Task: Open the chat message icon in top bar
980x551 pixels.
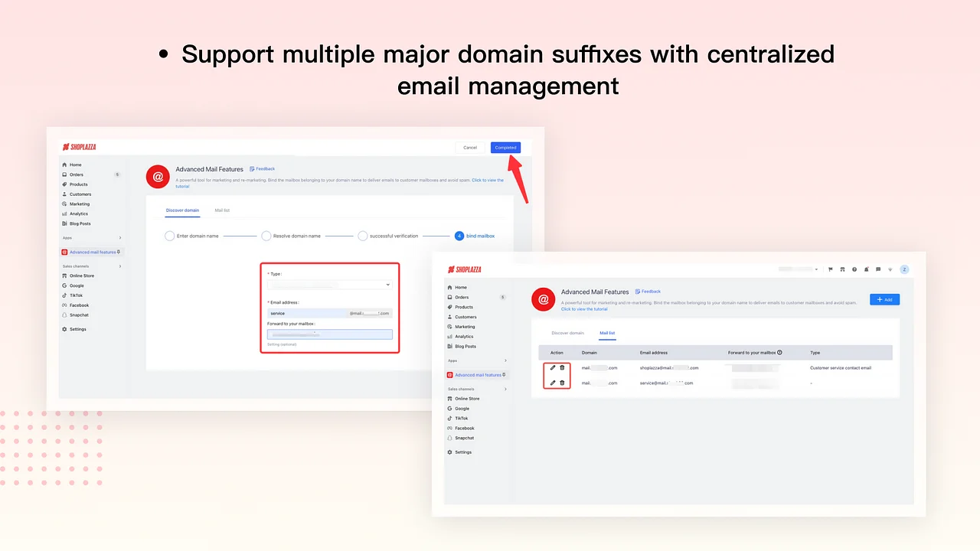Action: coord(878,269)
